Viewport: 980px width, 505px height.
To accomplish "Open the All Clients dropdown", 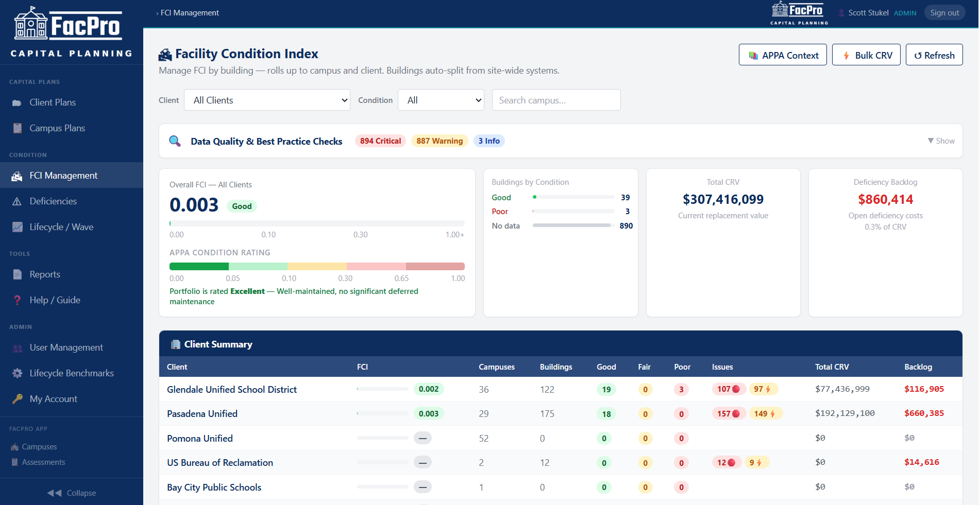I will [x=267, y=100].
